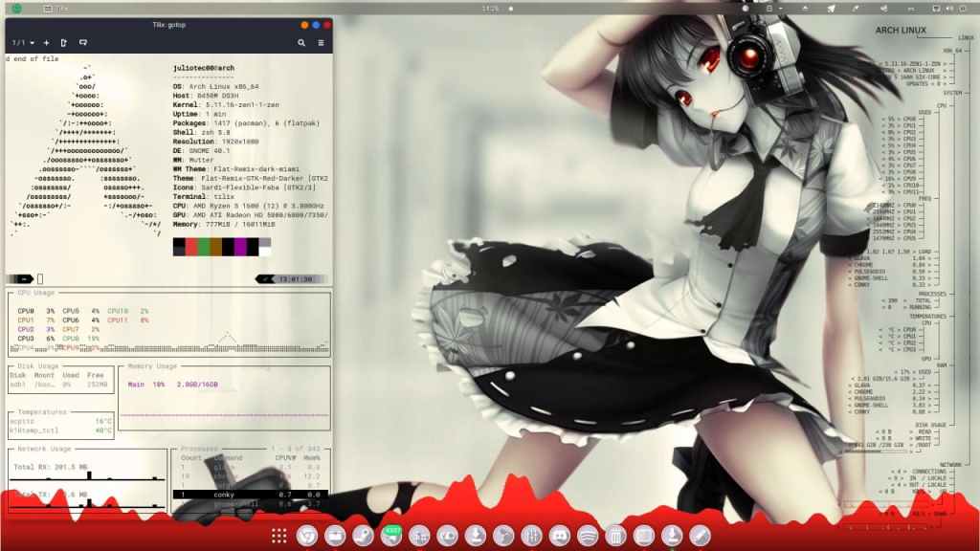Open the Trash icon in dock
The image size is (980, 551).
pos(616,536)
